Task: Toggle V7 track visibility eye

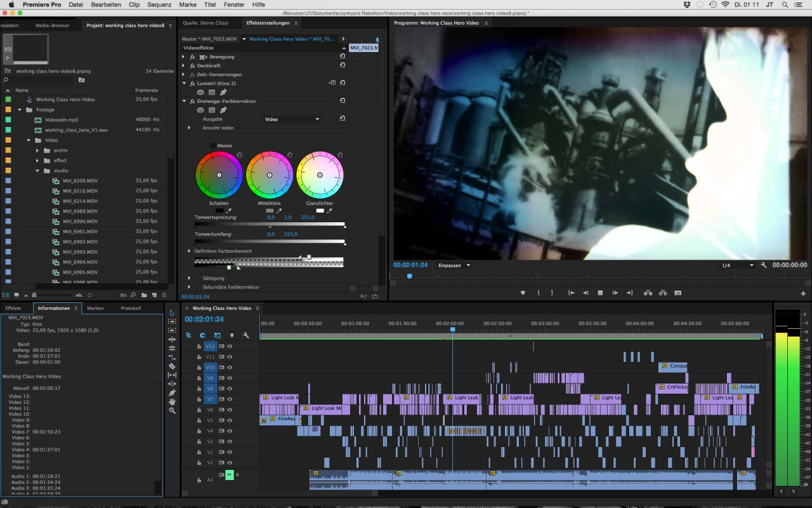Action: pyautogui.click(x=230, y=399)
